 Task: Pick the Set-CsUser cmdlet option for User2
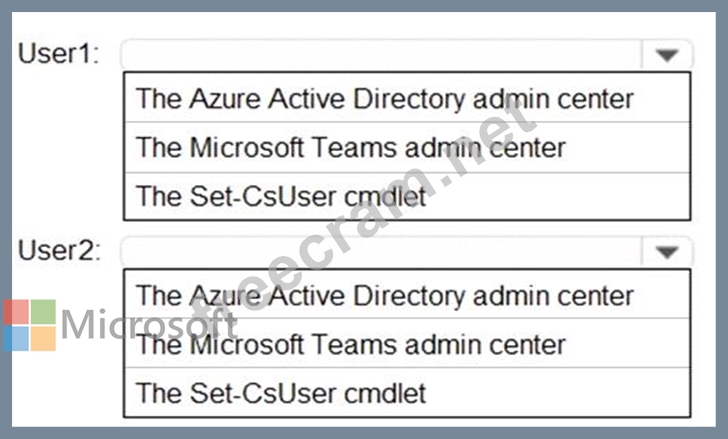pos(281,393)
